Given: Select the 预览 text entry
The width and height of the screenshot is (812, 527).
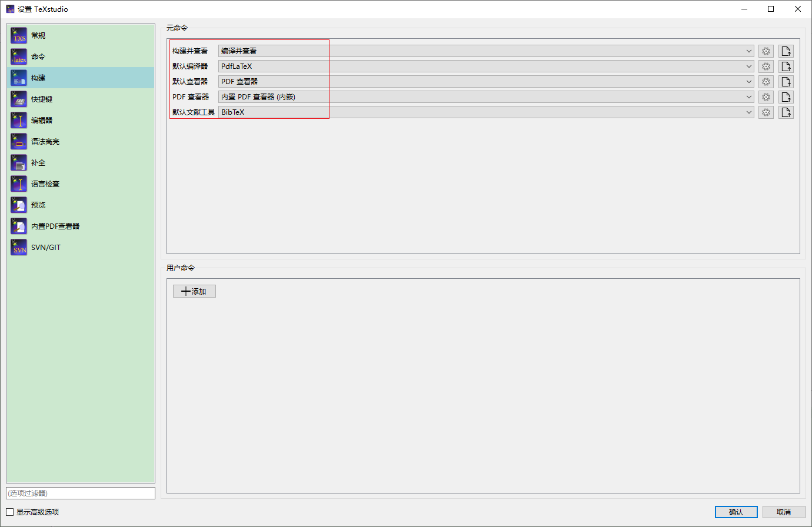Looking at the screenshot, I should (x=38, y=205).
